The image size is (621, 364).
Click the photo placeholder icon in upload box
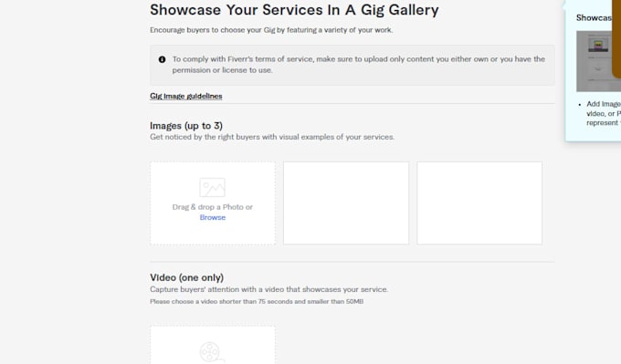coord(212,188)
